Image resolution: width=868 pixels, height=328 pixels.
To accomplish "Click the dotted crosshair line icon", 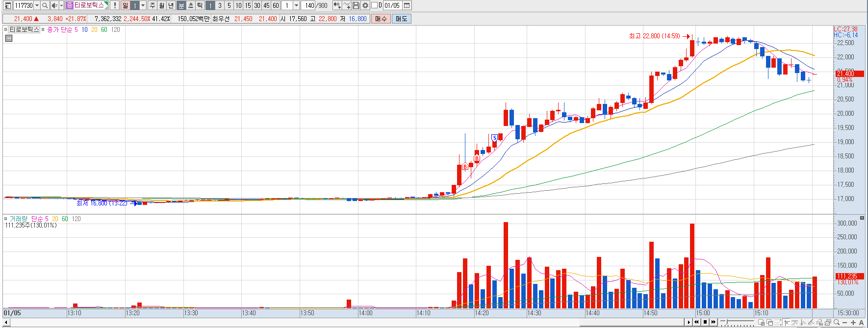I will (778, 323).
